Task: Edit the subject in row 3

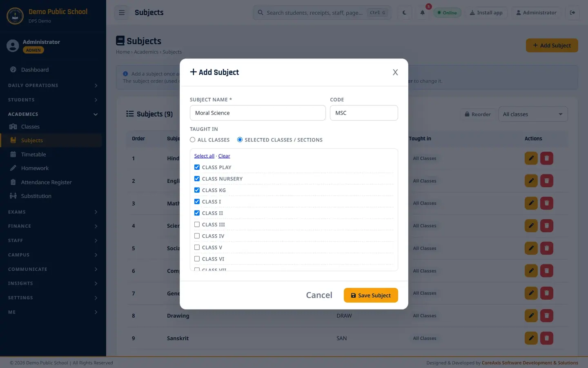Action: (x=531, y=203)
